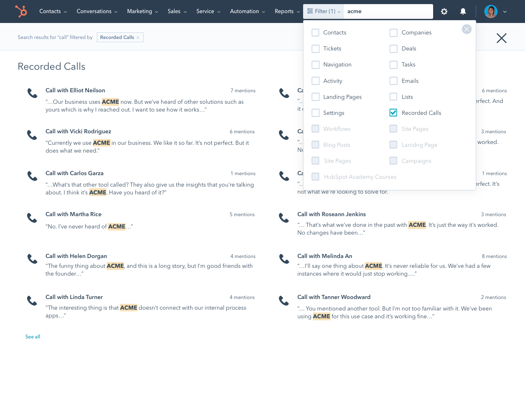This screenshot has width=525, height=420.
Task: Check the Settings filter checkbox
Action: pos(315,113)
